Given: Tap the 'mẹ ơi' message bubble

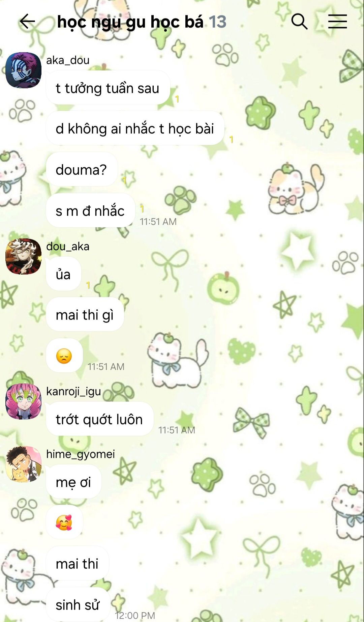Looking at the screenshot, I should tap(73, 482).
